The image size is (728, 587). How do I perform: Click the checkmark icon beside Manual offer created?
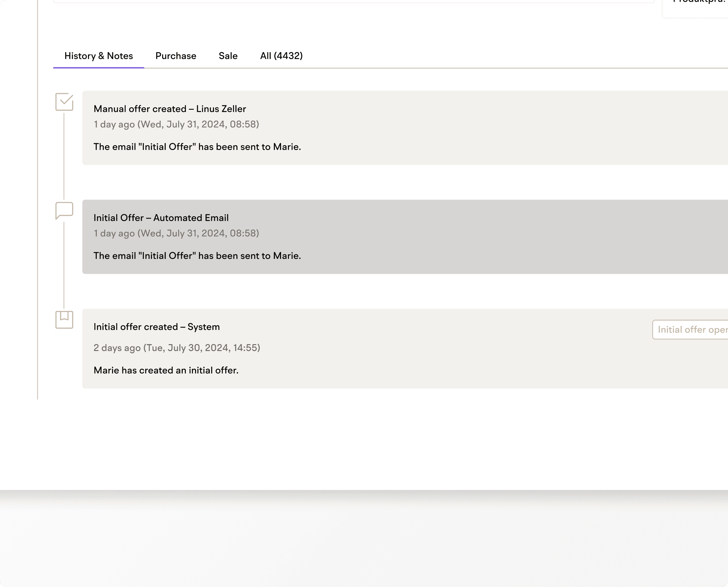[x=64, y=102]
